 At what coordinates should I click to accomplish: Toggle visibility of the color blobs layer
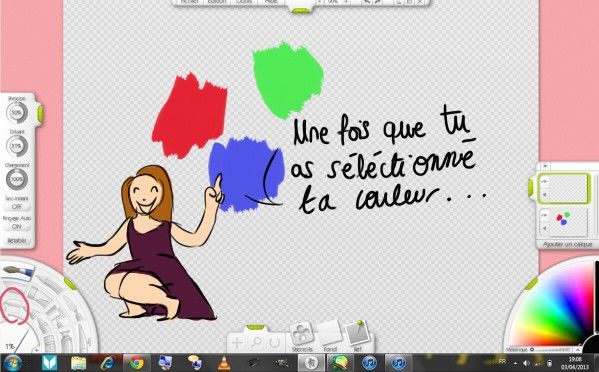[x=544, y=216]
